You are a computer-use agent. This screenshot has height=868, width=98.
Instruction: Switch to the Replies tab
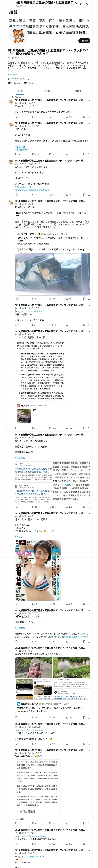coord(49,91)
